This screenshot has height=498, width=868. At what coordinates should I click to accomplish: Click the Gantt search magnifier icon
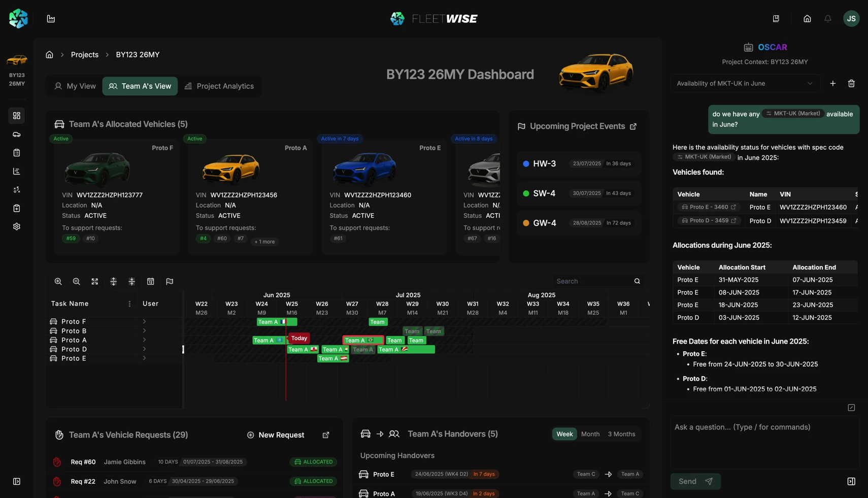(x=637, y=281)
